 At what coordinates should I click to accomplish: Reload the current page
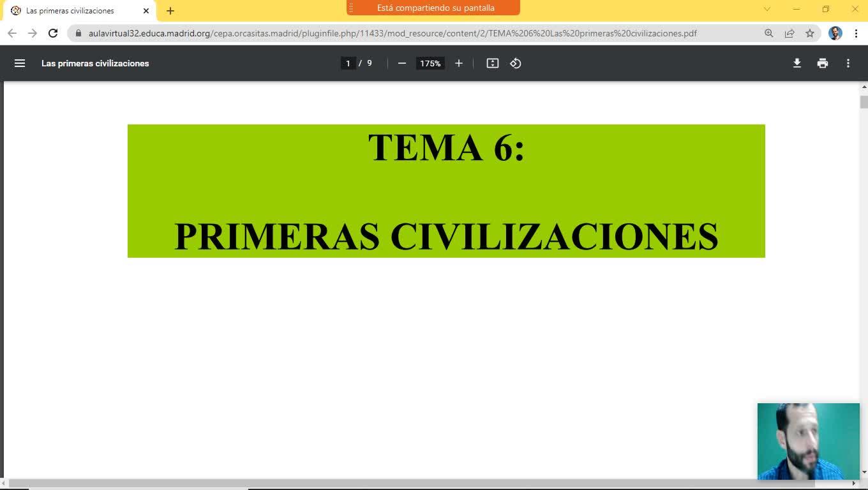coord(53,33)
